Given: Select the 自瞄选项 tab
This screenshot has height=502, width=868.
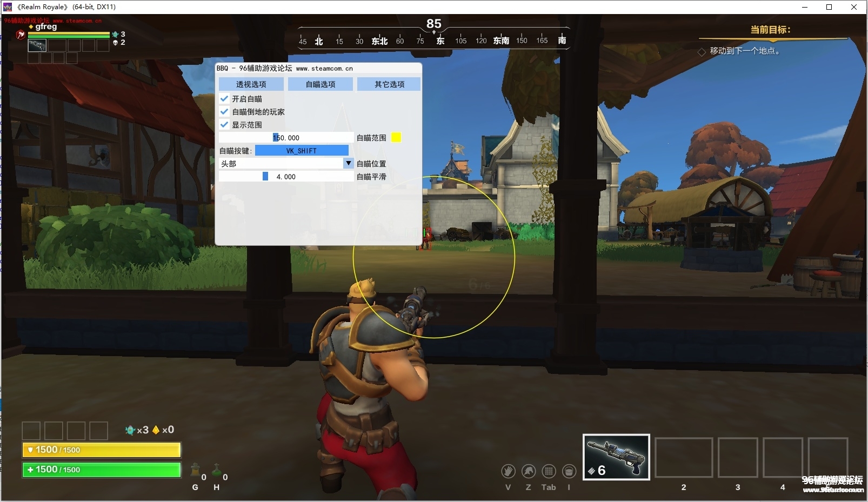Looking at the screenshot, I should tap(320, 84).
